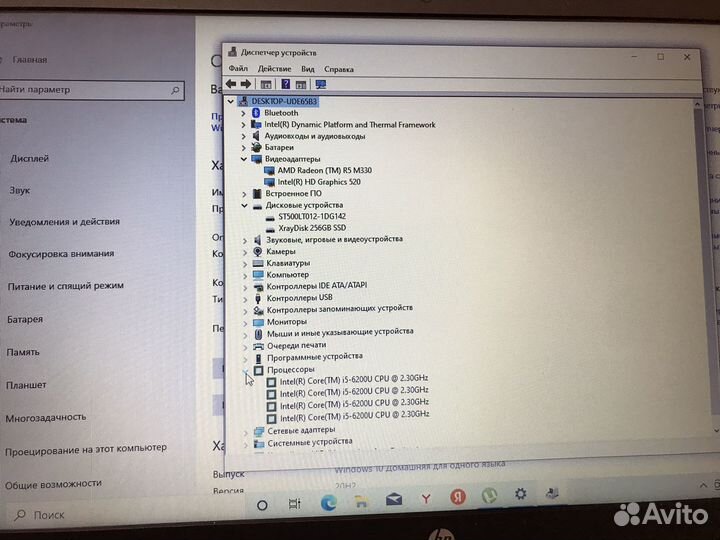Open Mail app from taskbar
Image resolution: width=720 pixels, height=540 pixels.
(x=394, y=499)
